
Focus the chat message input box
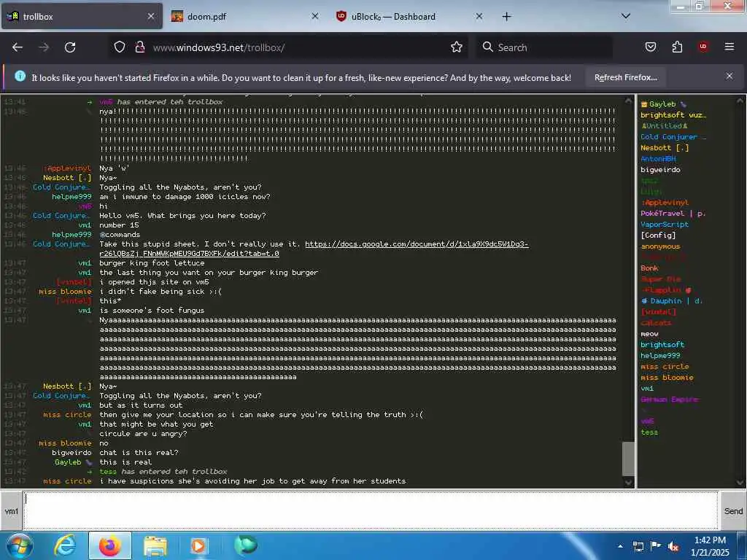pyautogui.click(x=371, y=510)
